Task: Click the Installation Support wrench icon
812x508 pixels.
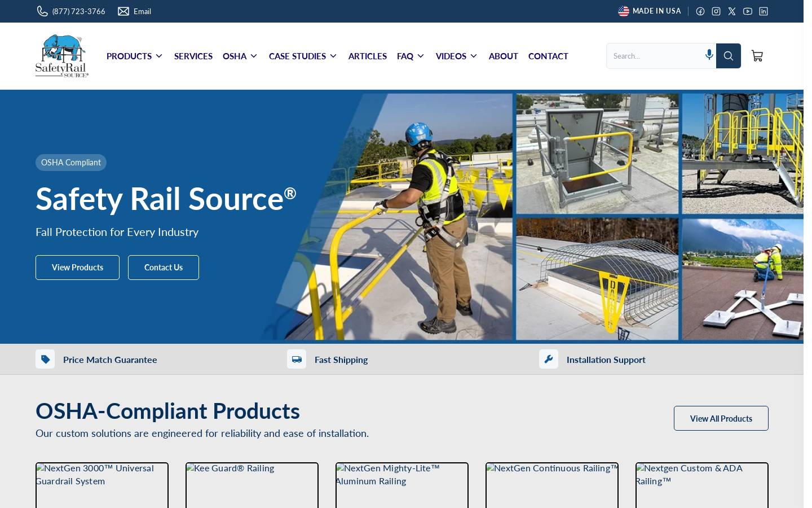Action: (x=549, y=359)
